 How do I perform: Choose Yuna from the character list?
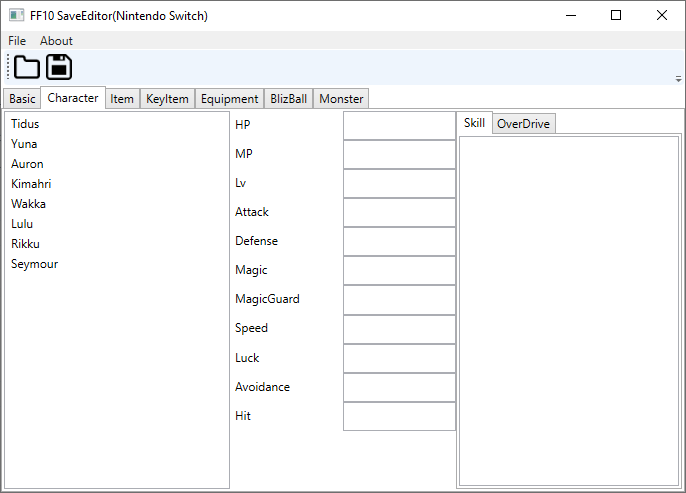[24, 144]
